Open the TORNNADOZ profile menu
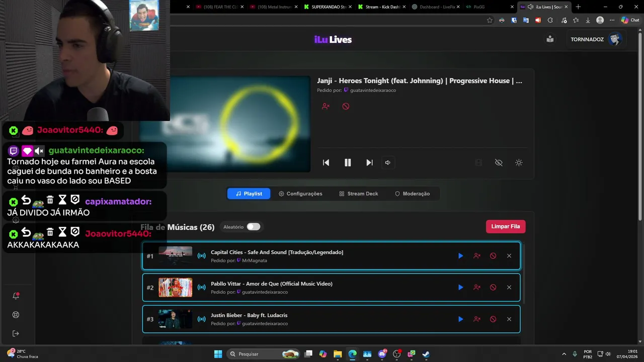Image resolution: width=644 pixels, height=362 pixels. 596,39
